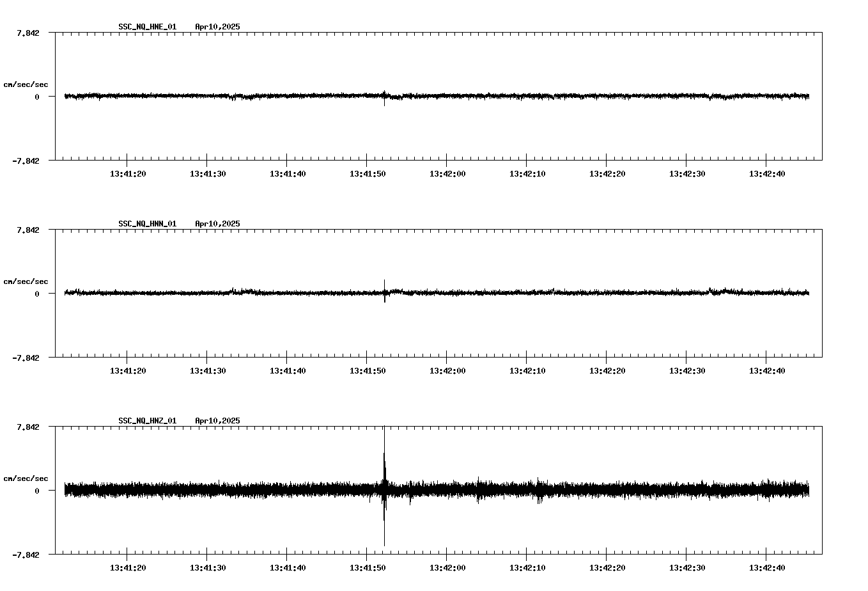Click the cm/sec/sec axis label of the bottom plot
The image size is (868, 591).
[x=26, y=478]
